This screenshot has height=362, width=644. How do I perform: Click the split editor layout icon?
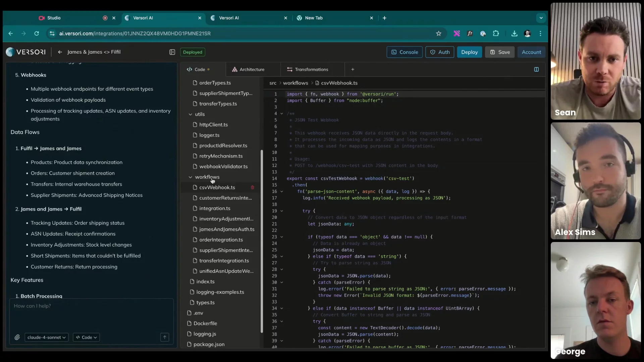[536, 69]
